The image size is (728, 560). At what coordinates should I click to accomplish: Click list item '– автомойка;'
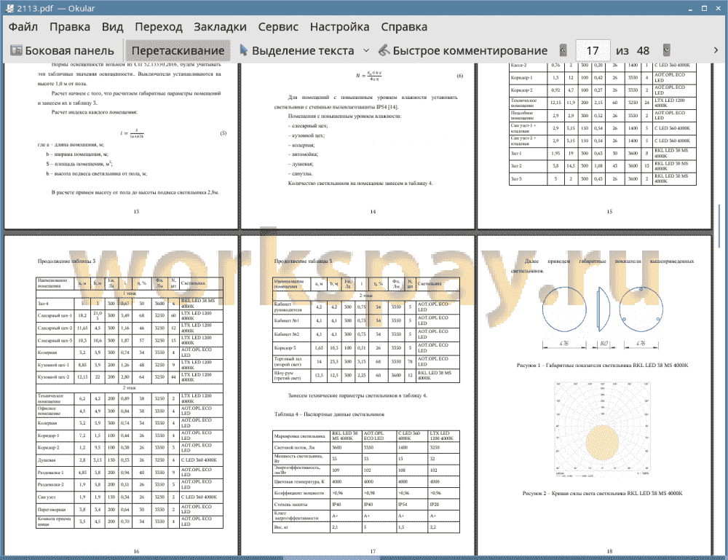[x=303, y=154]
